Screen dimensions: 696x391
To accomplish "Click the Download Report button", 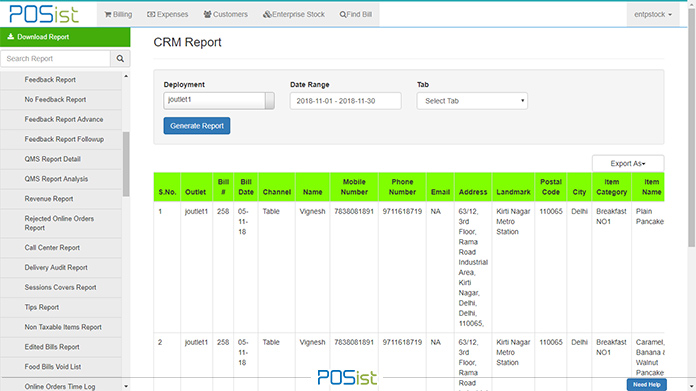I will 65,37.
